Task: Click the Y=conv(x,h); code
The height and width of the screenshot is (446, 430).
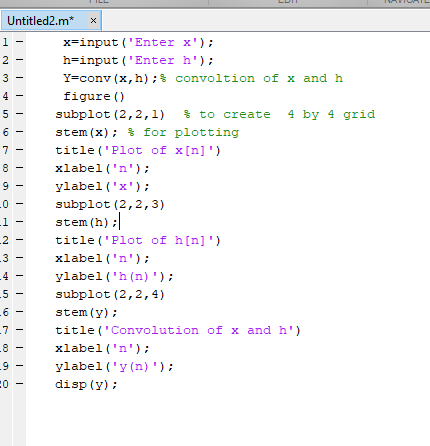Action: 110,79
